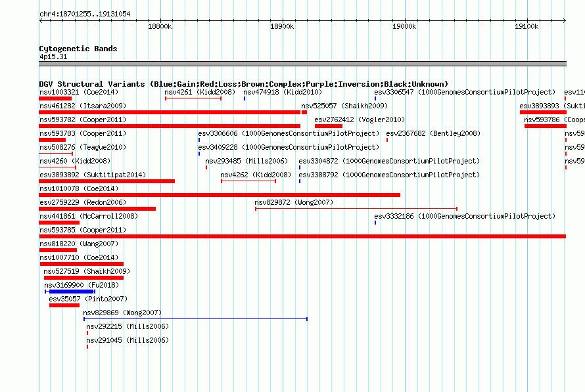The image size is (585, 392).
Task: Click the blue nsv3169900 gain bar
Action: [71, 292]
